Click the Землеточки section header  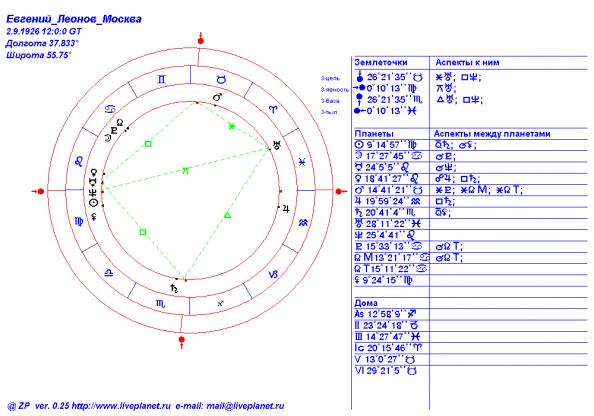[381, 63]
